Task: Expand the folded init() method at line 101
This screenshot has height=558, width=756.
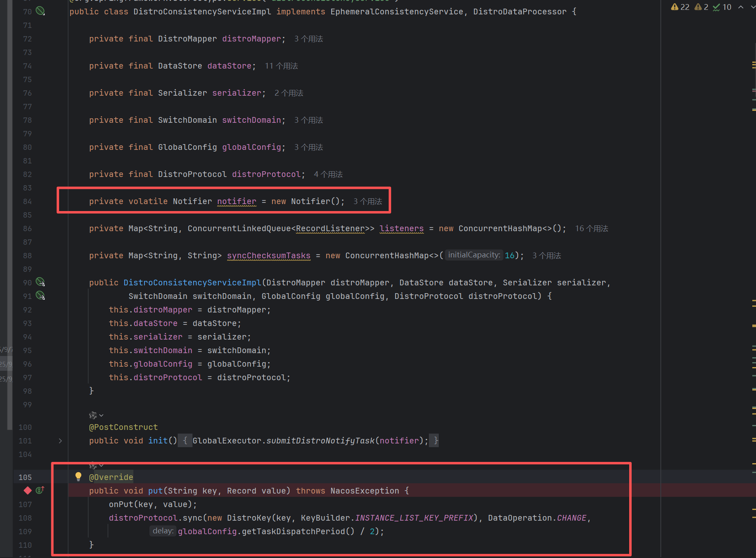Action: [x=60, y=441]
